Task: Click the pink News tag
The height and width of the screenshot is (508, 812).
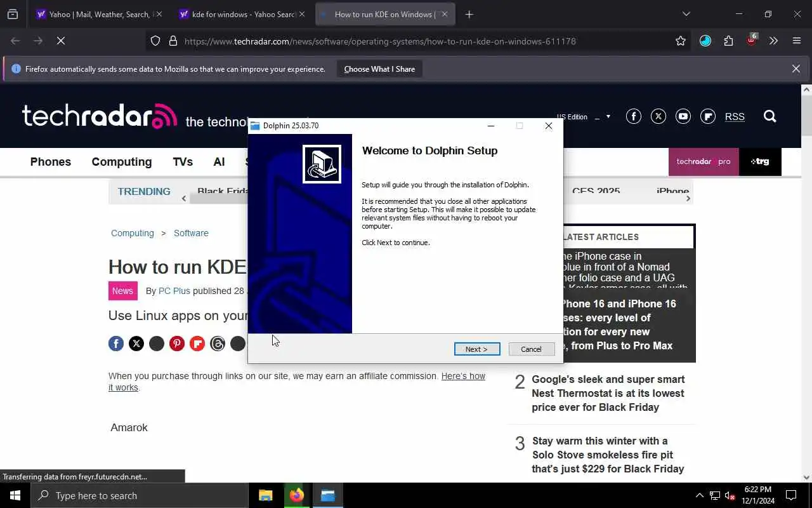Action: tap(122, 291)
